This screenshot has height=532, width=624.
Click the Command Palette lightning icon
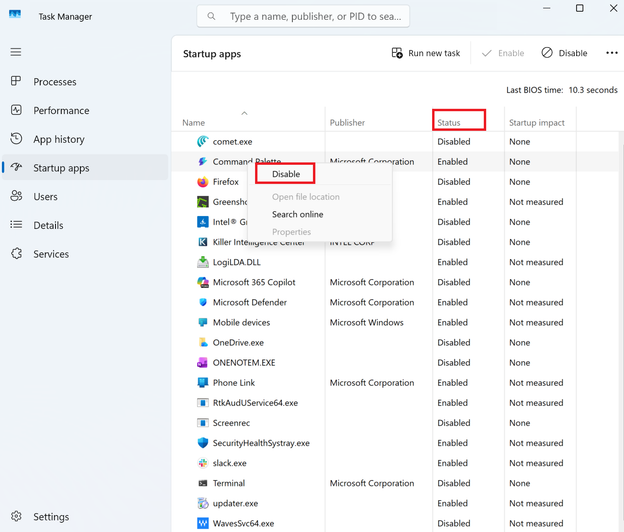click(x=203, y=161)
